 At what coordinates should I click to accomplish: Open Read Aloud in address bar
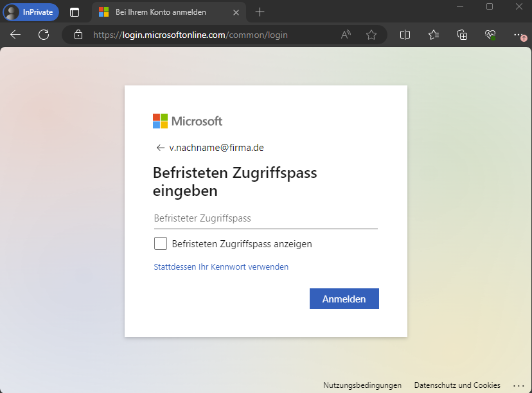tap(346, 35)
